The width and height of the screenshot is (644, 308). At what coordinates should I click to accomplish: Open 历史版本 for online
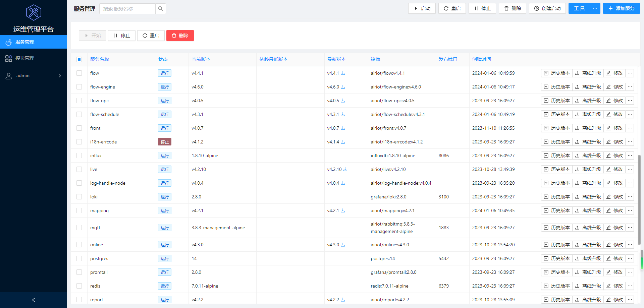point(557,245)
